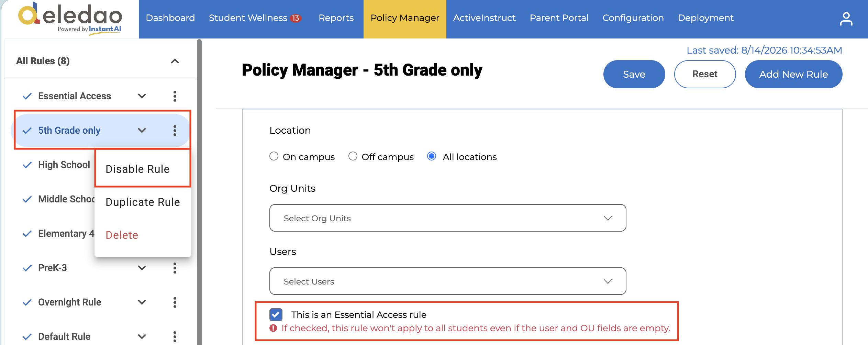
Task: Open the user profile icon
Action: pyautogui.click(x=846, y=19)
